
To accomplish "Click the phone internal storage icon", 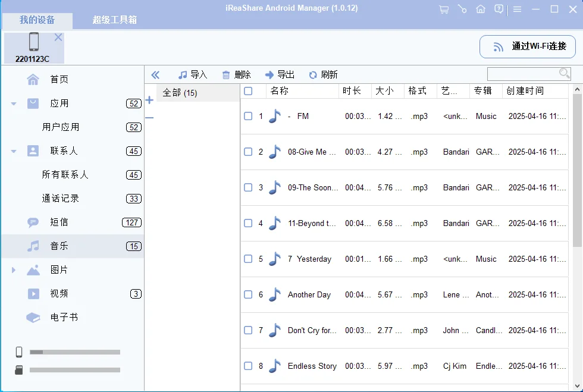I will (x=19, y=352).
